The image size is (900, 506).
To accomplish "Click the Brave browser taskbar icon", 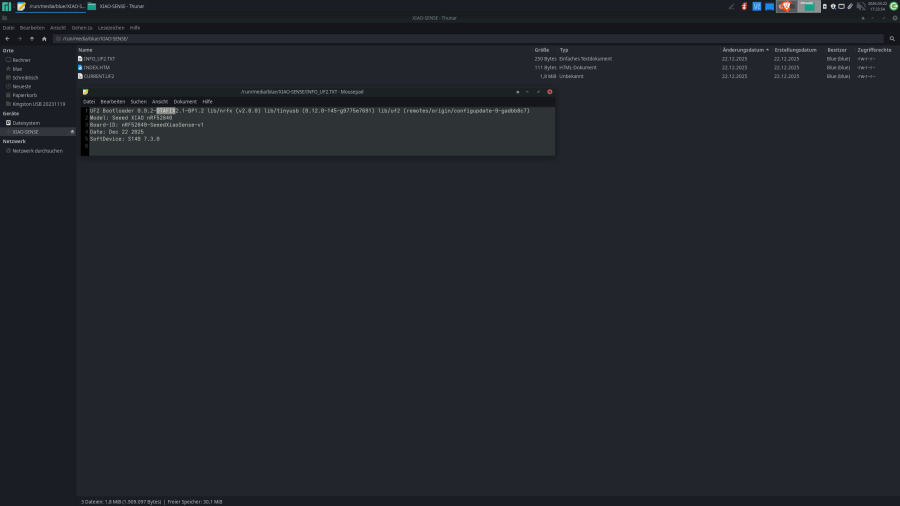I will coord(785,6).
